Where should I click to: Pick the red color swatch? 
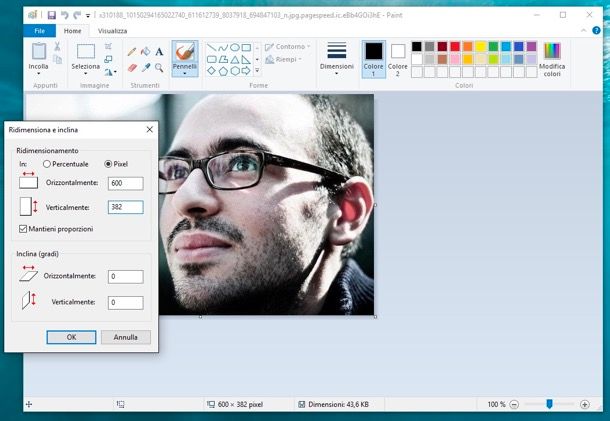(455, 47)
